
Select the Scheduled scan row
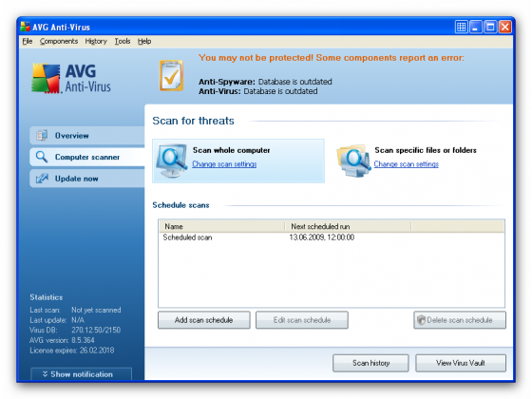click(x=332, y=237)
